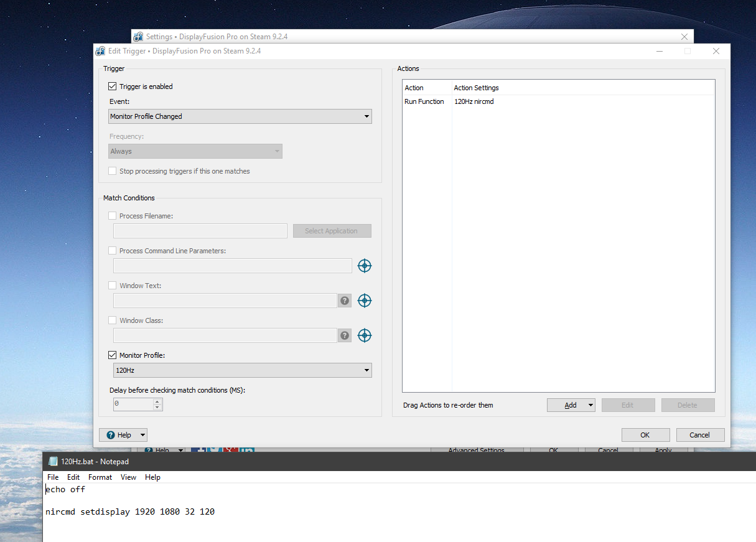Expand the Monitor Profile dropdown set to 120Hz
Viewport: 756px width, 542px height.
(x=242, y=370)
